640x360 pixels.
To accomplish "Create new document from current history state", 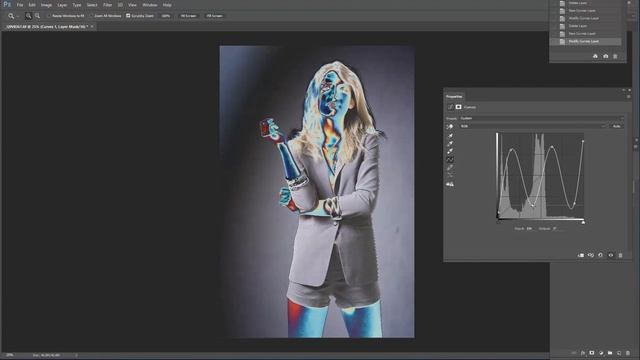I will pos(595,56).
